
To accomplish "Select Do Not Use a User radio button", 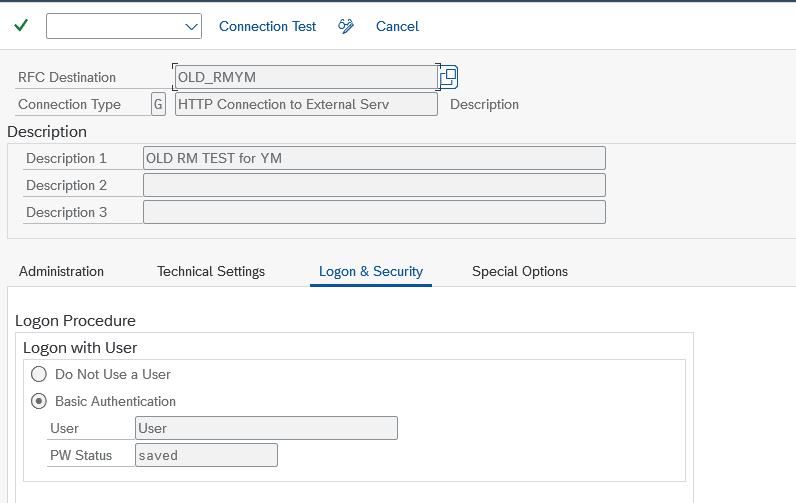I will [x=39, y=374].
